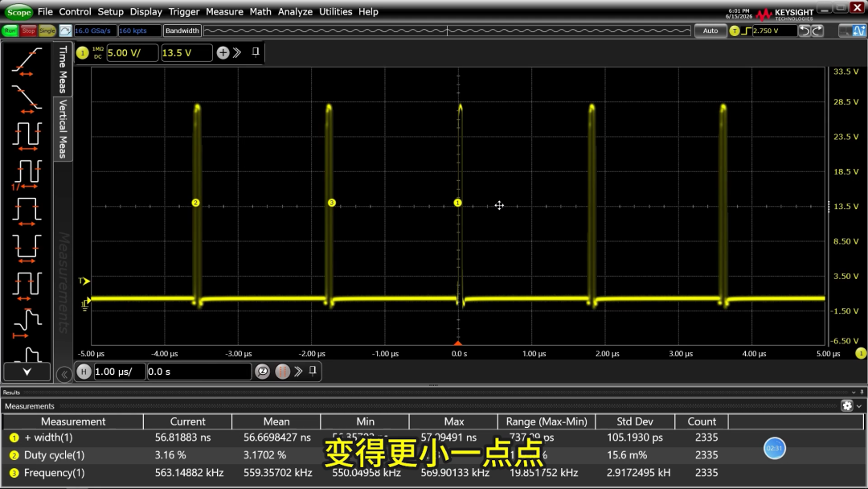Open the Help menu

[368, 11]
